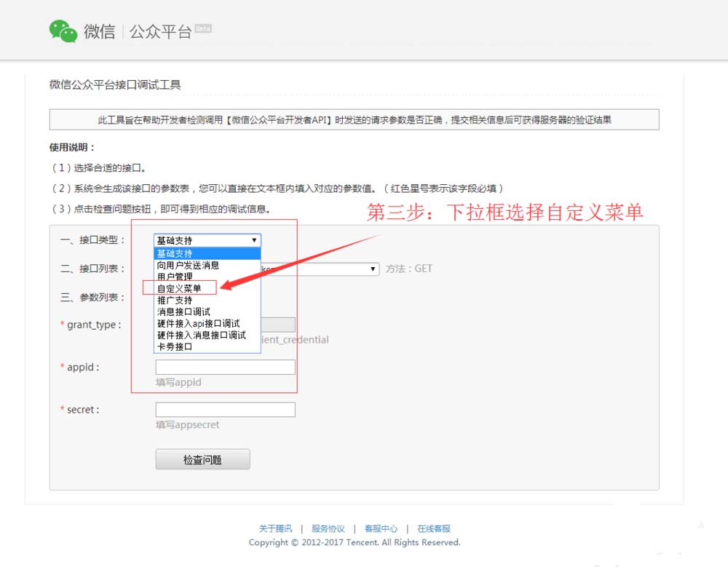Select 推广支持 option

[177, 299]
